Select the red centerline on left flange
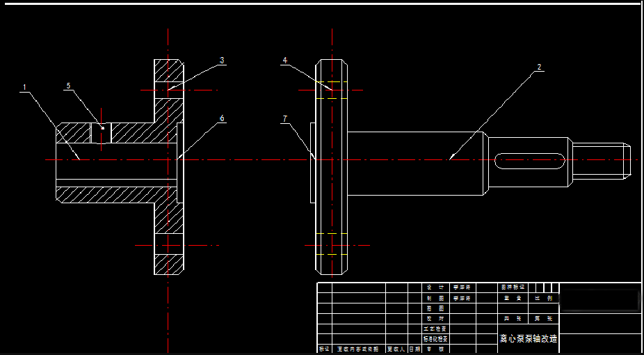Image resolution: width=644 pixels, height=355 pixels. (x=177, y=246)
